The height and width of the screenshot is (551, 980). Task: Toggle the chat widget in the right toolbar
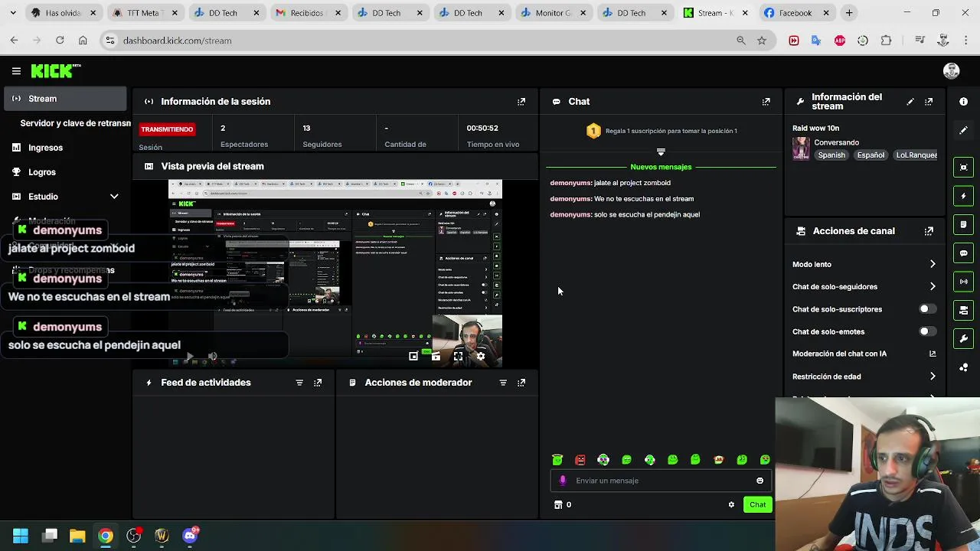[x=963, y=253]
